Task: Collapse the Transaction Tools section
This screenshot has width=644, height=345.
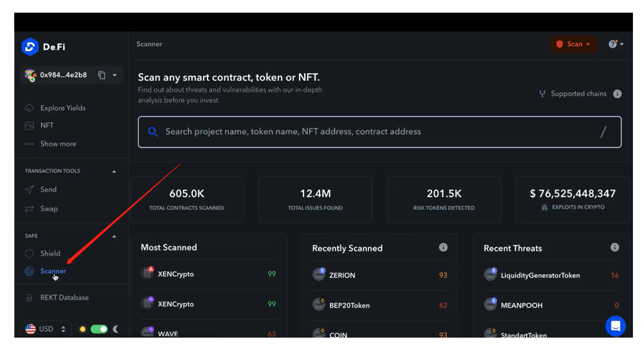Action: (114, 171)
